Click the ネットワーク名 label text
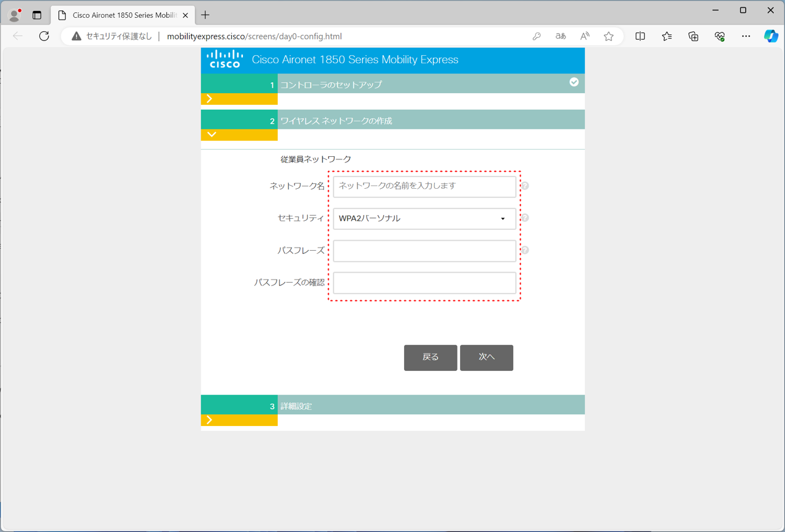 [x=297, y=186]
